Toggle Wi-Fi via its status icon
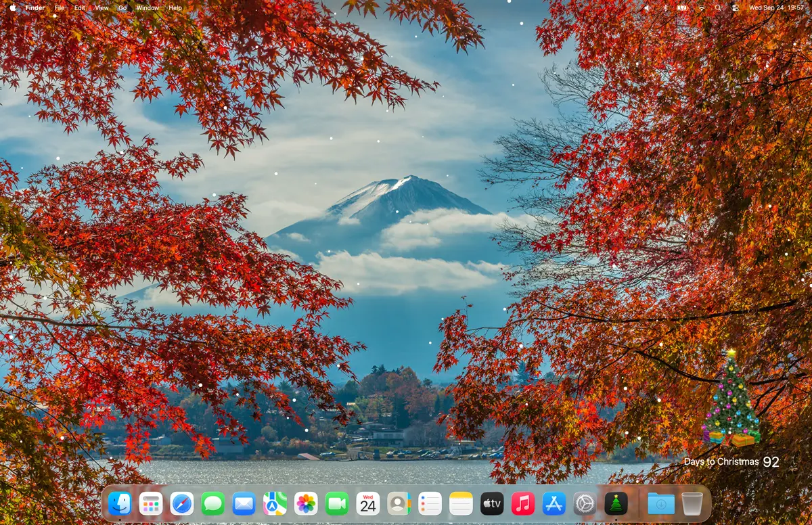Image resolution: width=812 pixels, height=525 pixels. click(700, 7)
